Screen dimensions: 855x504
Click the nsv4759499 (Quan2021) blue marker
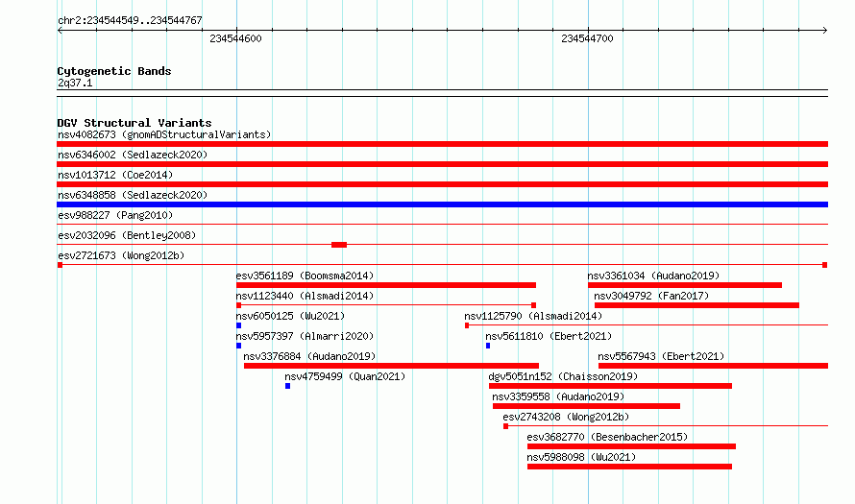pos(287,386)
